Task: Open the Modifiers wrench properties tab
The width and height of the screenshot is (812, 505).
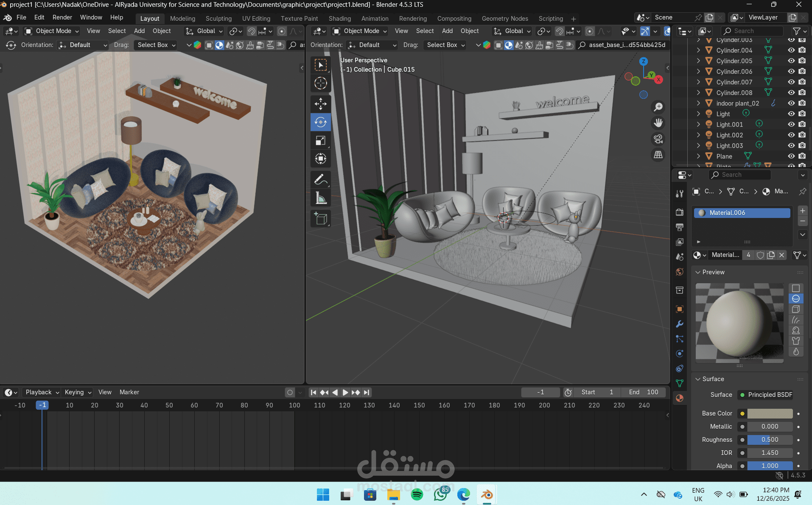Action: point(680,324)
